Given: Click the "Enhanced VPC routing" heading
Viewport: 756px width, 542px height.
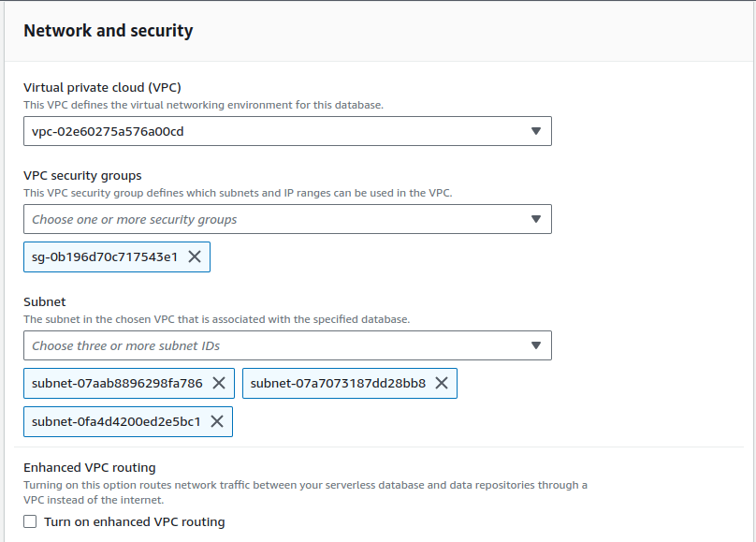Looking at the screenshot, I should pyautogui.click(x=90, y=467).
